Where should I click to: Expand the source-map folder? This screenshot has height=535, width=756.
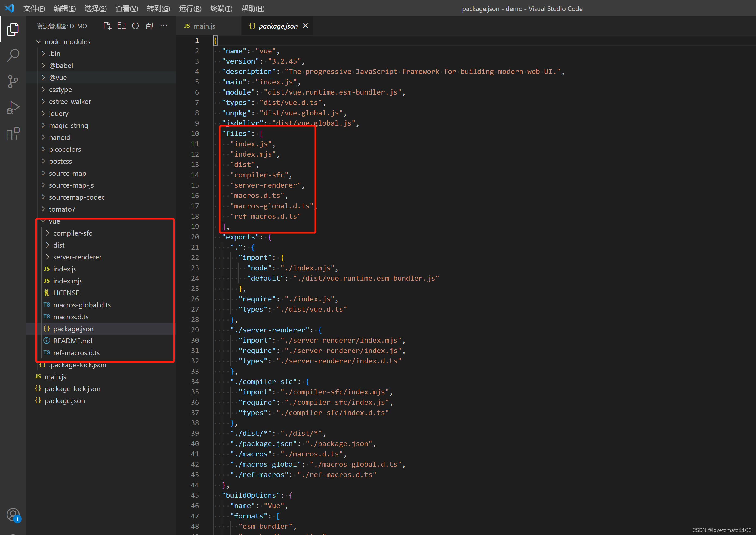point(101,173)
